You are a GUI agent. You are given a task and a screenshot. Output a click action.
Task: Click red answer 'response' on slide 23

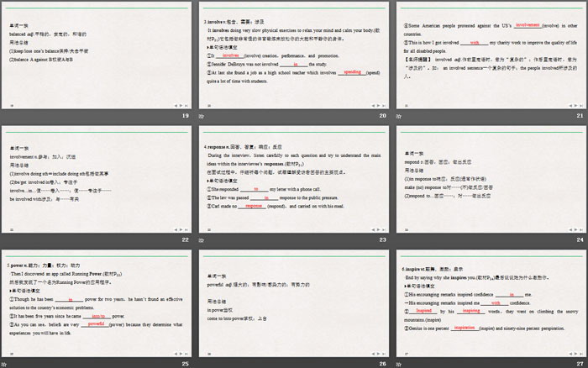(x=254, y=206)
